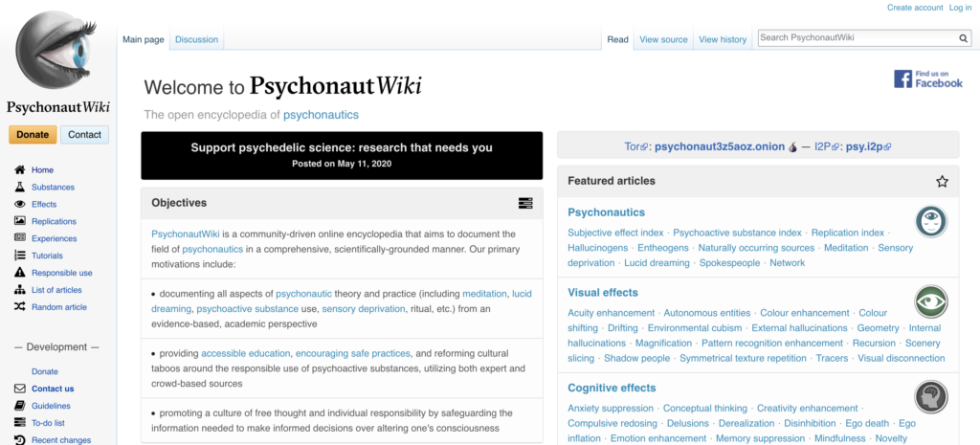Click the Psychonautics round face icon
Image resolution: width=980 pixels, height=445 pixels.
931,222
